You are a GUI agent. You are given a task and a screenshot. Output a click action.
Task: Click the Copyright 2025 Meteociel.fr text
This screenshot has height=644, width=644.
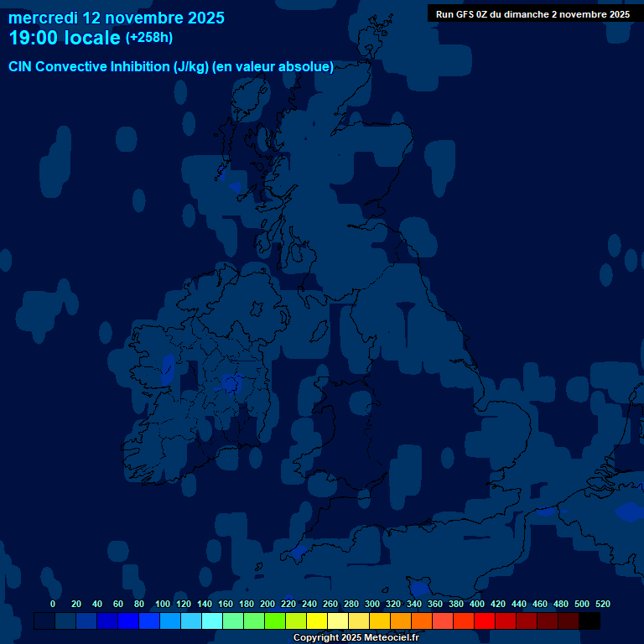point(356,638)
